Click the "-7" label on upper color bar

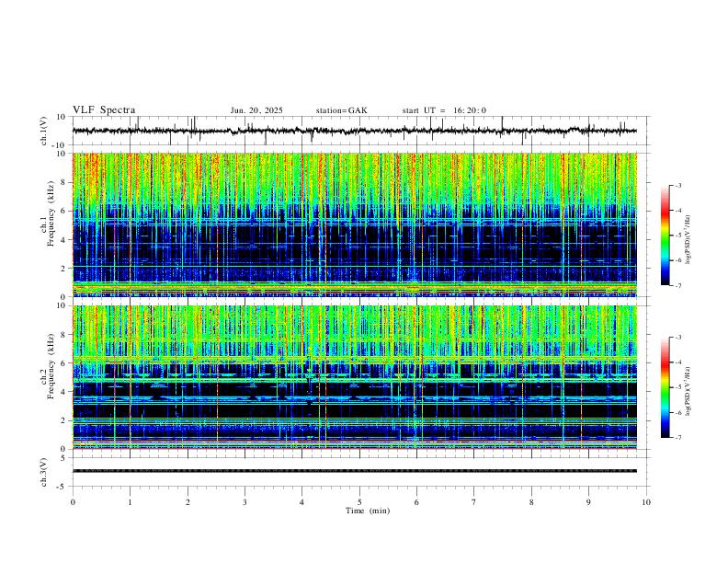[x=678, y=285]
